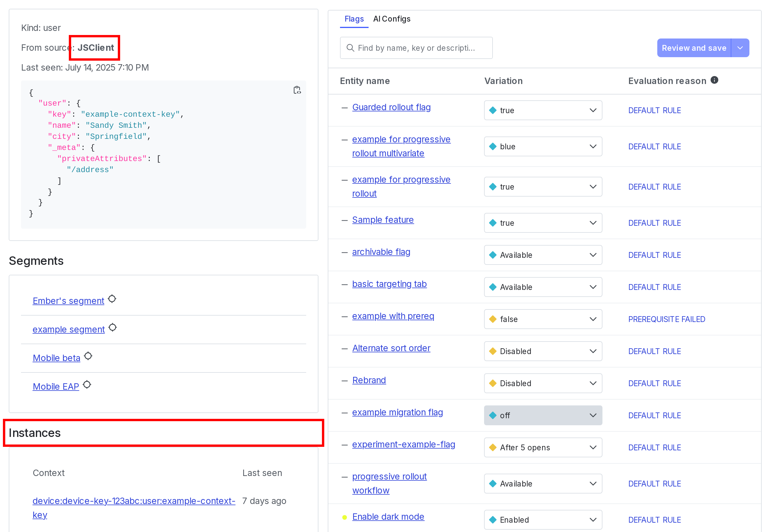This screenshot has width=764, height=532.
Task: Click the "Kind: user" text
Action: click(x=41, y=28)
